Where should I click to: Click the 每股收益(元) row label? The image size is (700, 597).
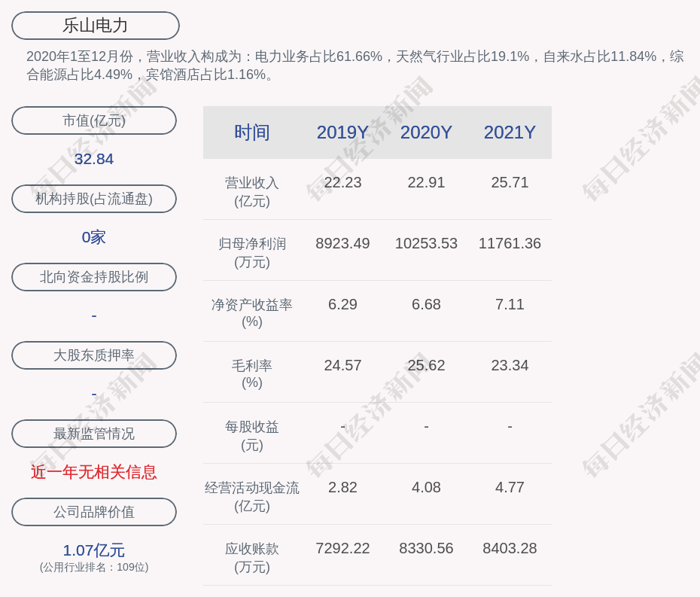[x=252, y=436]
